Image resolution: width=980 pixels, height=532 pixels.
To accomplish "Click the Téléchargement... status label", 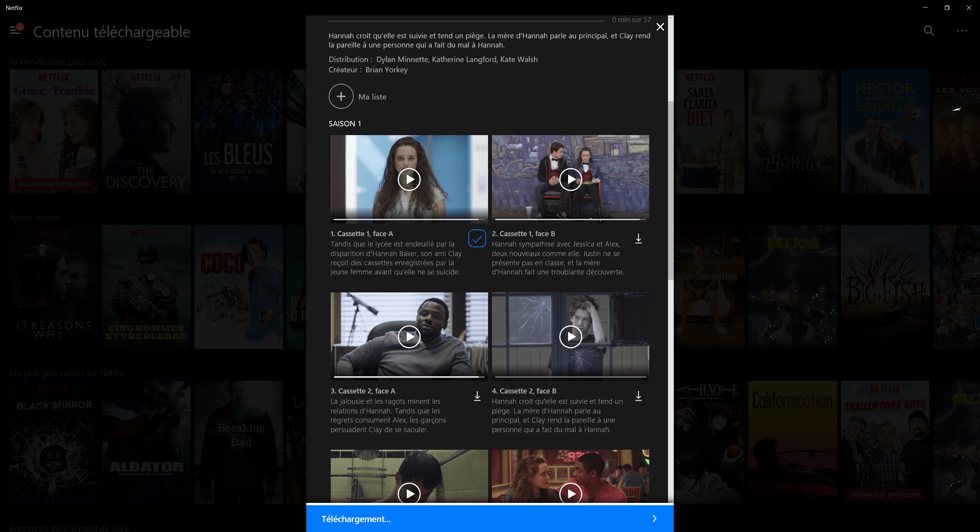I will pyautogui.click(x=356, y=519).
